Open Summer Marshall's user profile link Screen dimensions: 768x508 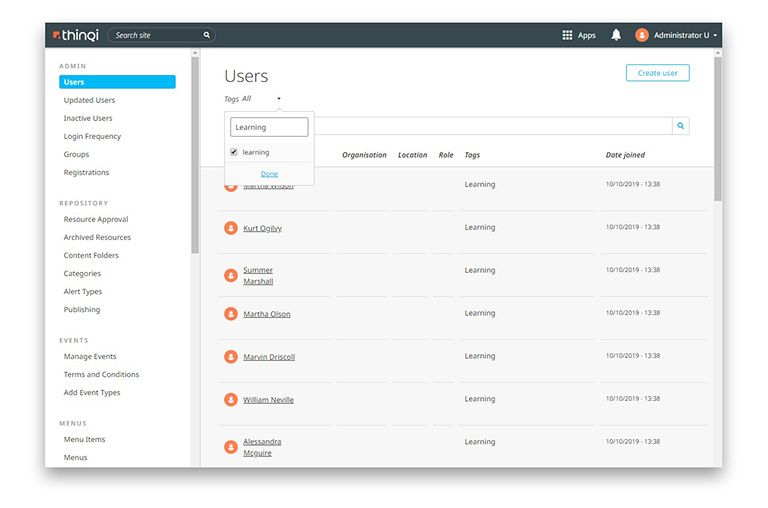click(258, 276)
